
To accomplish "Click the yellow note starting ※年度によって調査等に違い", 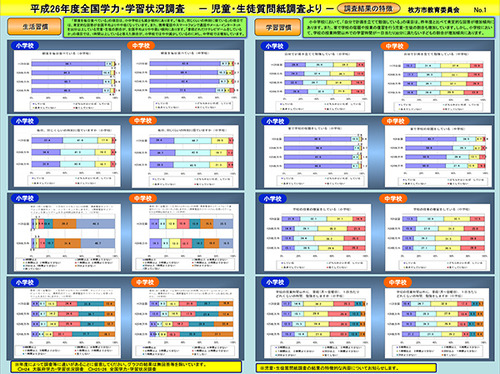I will (x=126, y=367).
